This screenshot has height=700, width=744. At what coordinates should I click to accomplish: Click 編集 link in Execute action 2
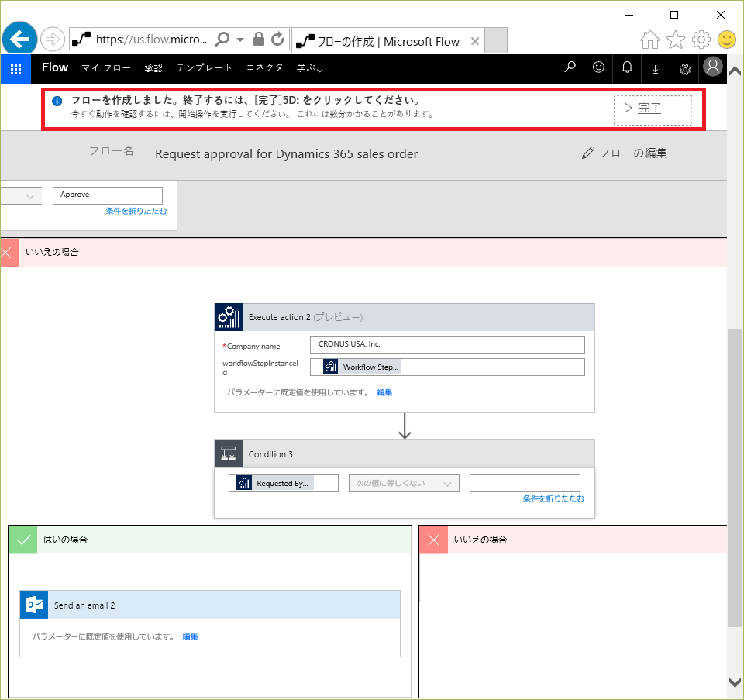click(384, 392)
